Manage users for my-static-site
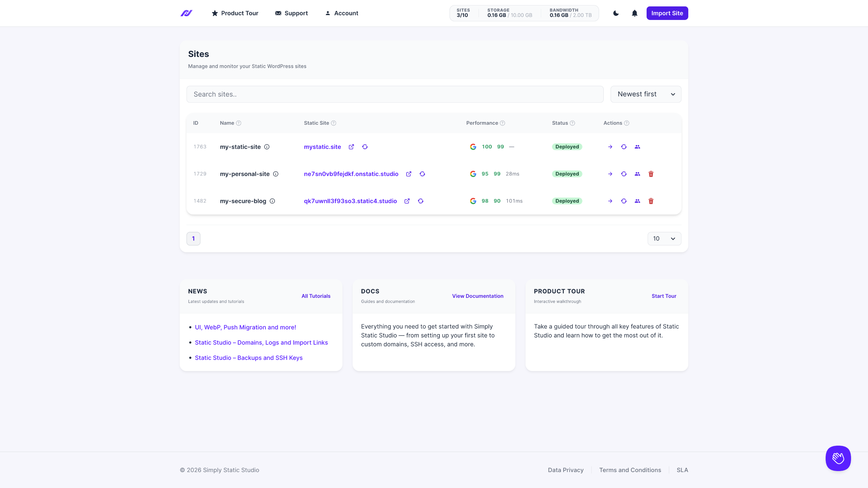Image resolution: width=868 pixels, height=488 pixels. tap(637, 147)
